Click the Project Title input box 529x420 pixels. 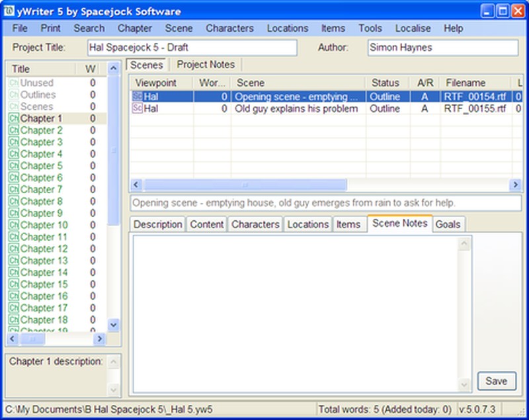(x=192, y=47)
